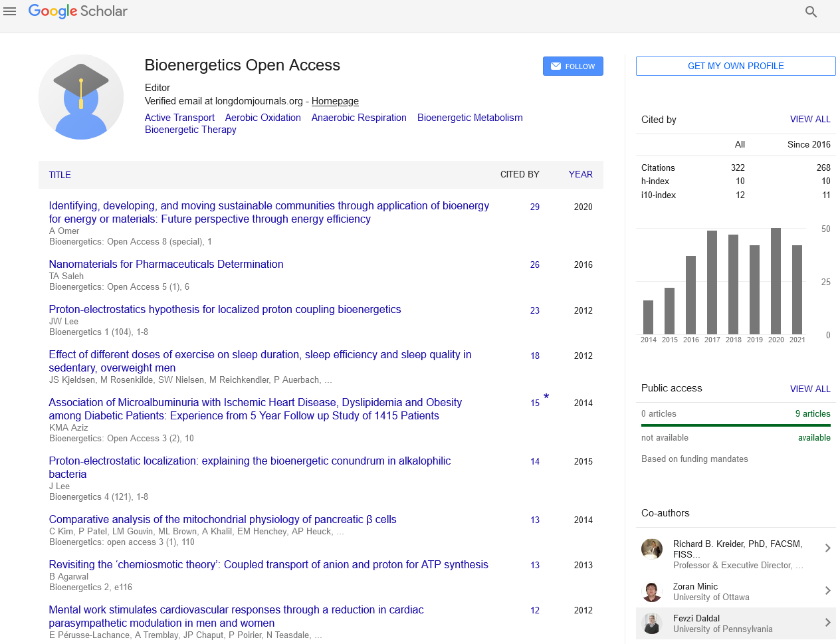The height and width of the screenshot is (644, 840).
Task: Open Microalbuminuria and Ischemic Heart Disease article
Action: coord(255,409)
